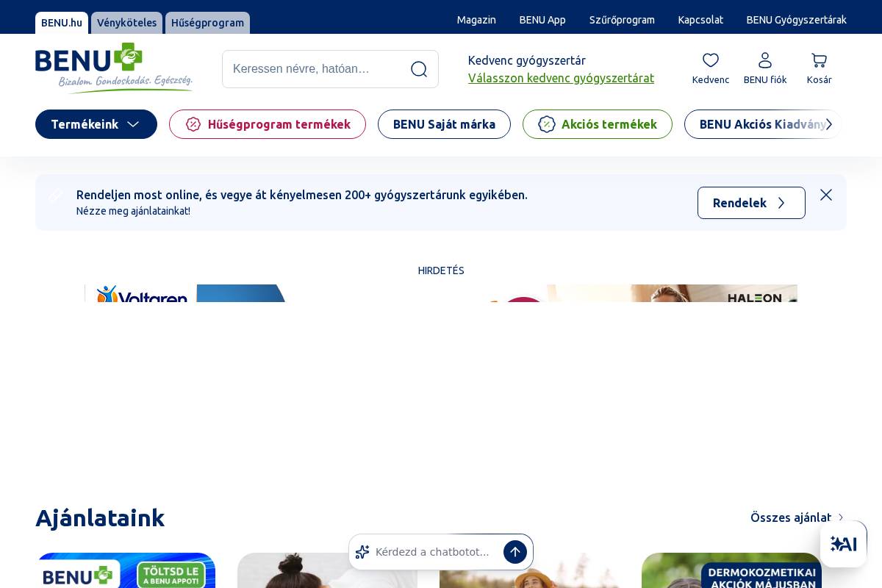The image size is (882, 588).
Task: Click Válasszon kedvenc gyógyszertárat link
Action: [561, 78]
